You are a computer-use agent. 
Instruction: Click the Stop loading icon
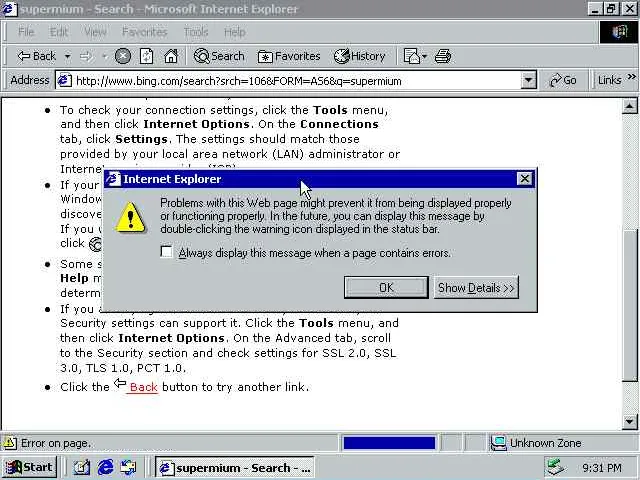[x=122, y=56]
